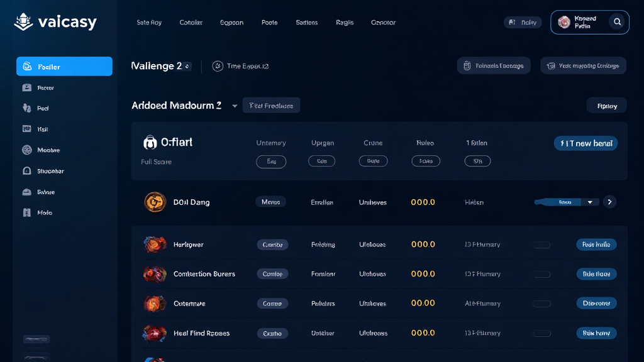Click the vaicasy logo icon
644x362 pixels.
[x=23, y=22]
